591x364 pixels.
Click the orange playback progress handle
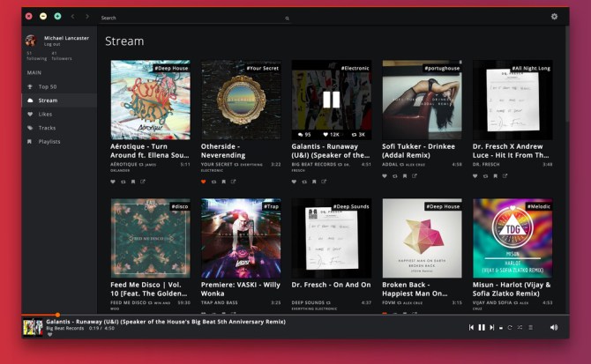click(57, 315)
